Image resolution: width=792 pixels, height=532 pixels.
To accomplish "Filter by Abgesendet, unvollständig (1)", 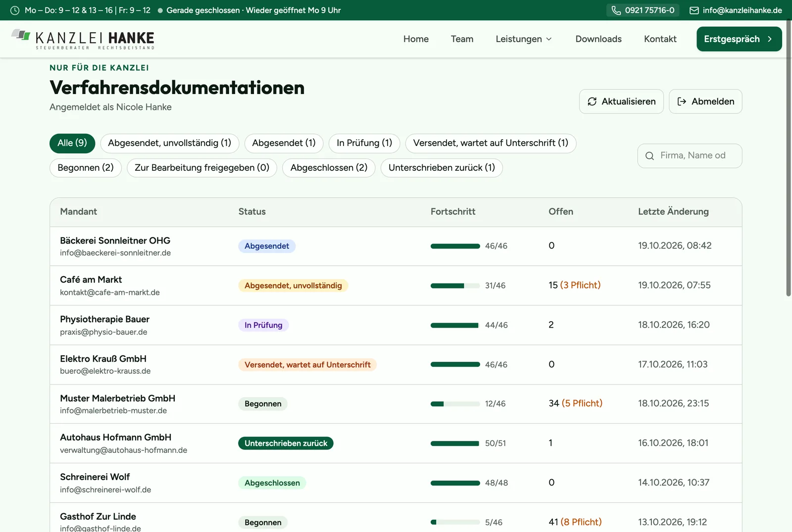I will click(170, 143).
